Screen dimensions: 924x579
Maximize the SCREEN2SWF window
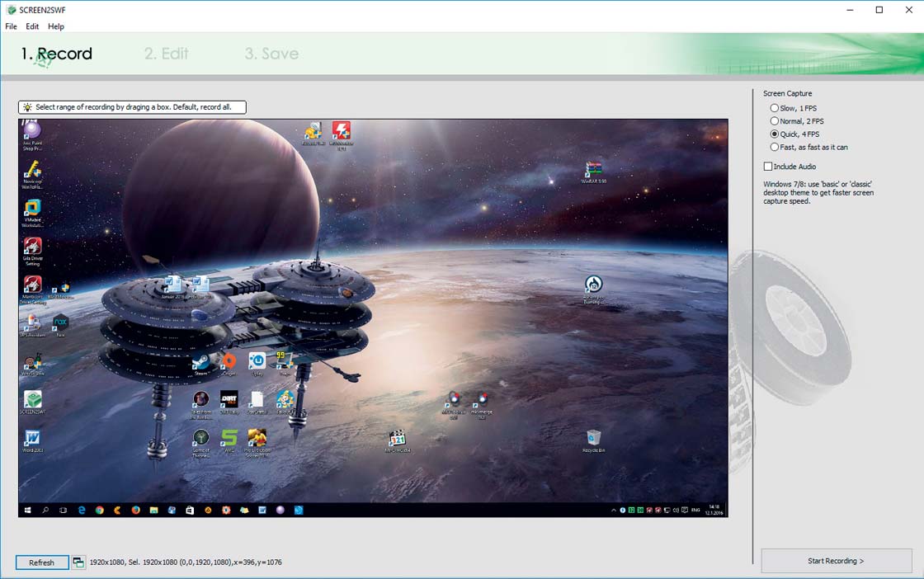(x=879, y=10)
